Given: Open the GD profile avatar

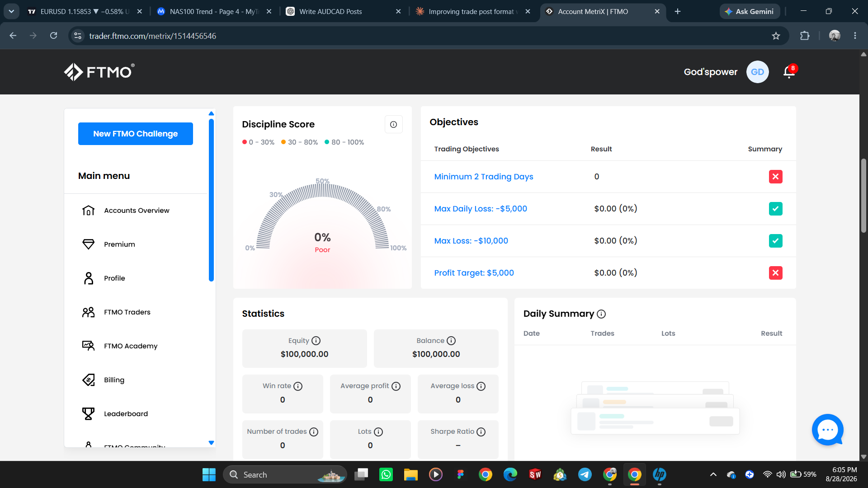Looking at the screenshot, I should tap(757, 72).
